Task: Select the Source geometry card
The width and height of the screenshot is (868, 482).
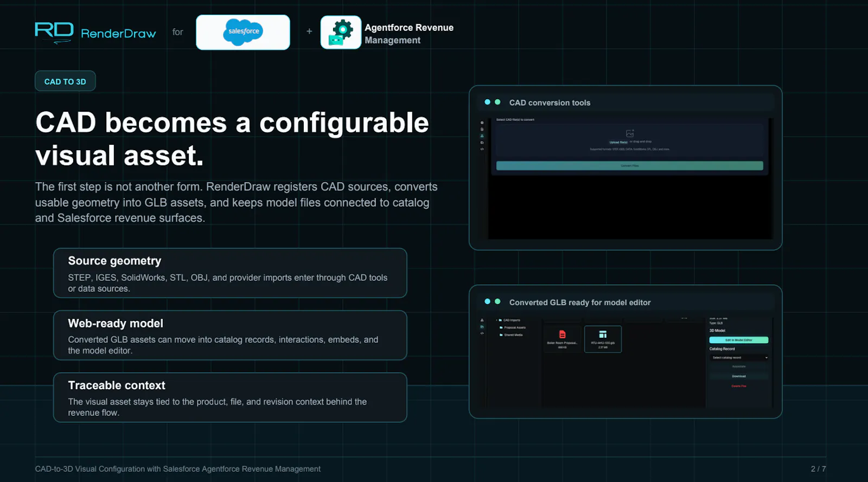Action: [230, 273]
